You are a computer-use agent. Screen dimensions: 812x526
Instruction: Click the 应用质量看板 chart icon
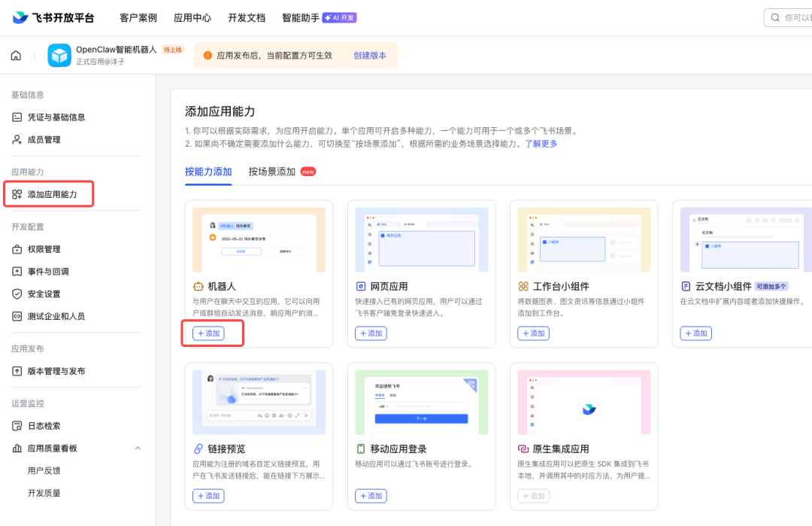coord(17,448)
